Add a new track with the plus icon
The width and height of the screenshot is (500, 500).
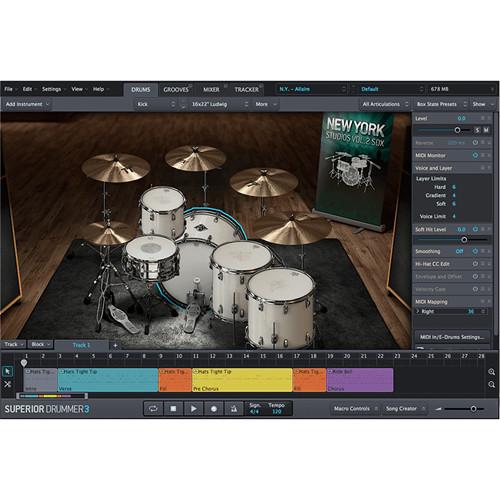[115, 345]
